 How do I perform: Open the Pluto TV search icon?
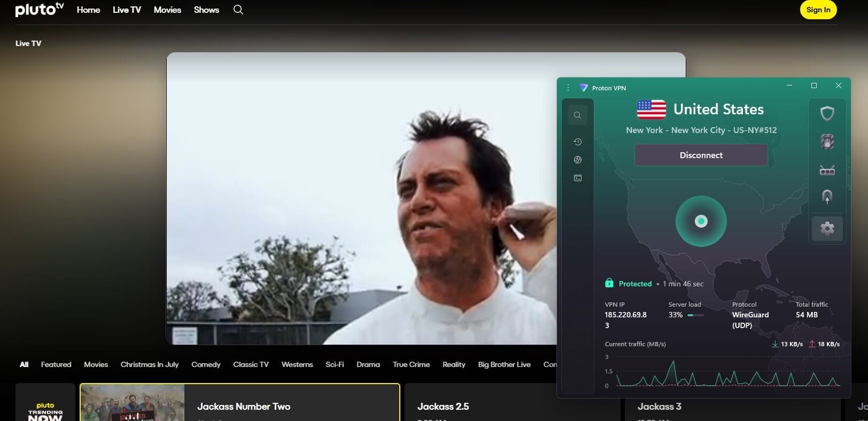(x=238, y=10)
